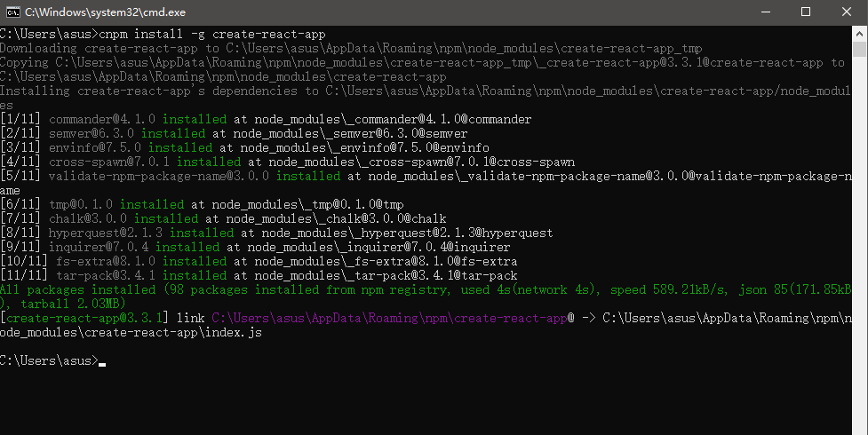Minimize the command prompt window

[766, 12]
